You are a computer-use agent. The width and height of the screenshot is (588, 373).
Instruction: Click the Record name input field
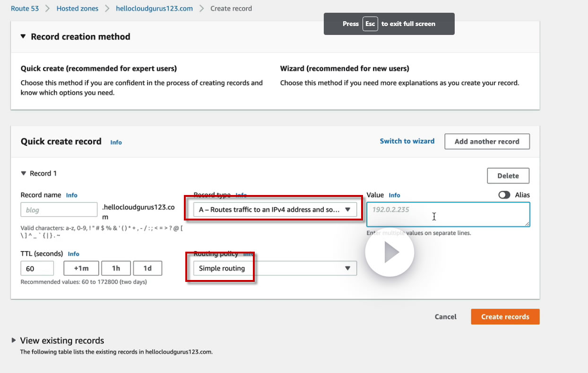pos(59,210)
